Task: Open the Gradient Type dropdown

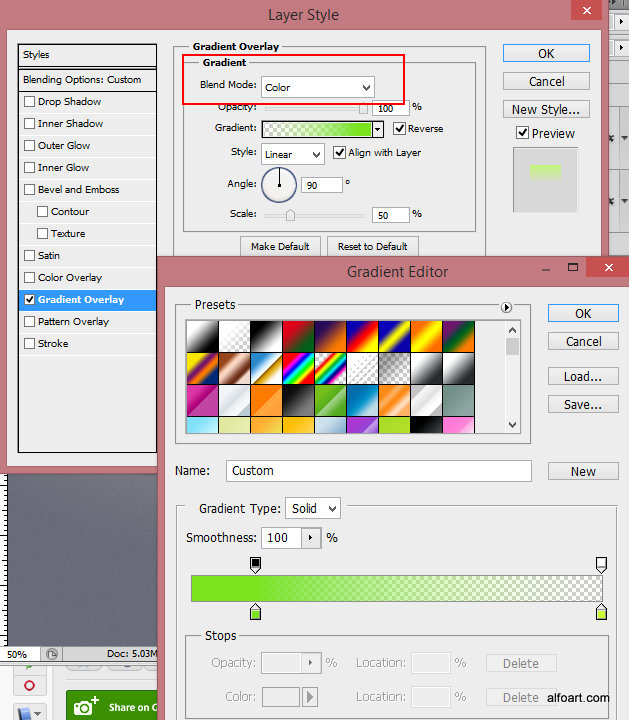Action: pyautogui.click(x=313, y=508)
